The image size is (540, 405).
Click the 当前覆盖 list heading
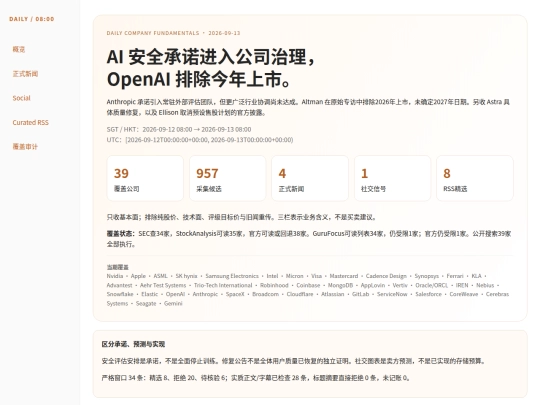click(117, 267)
